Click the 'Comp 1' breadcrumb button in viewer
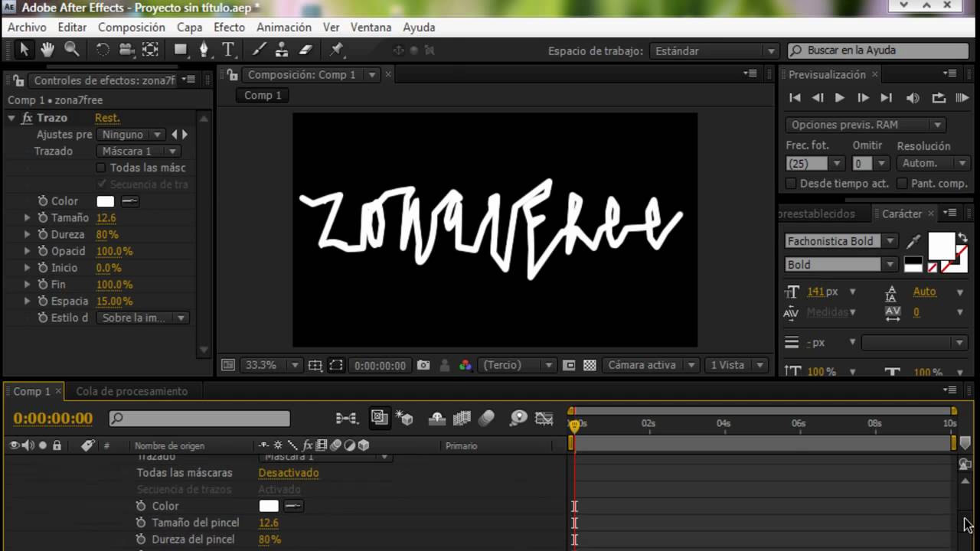 coord(263,96)
